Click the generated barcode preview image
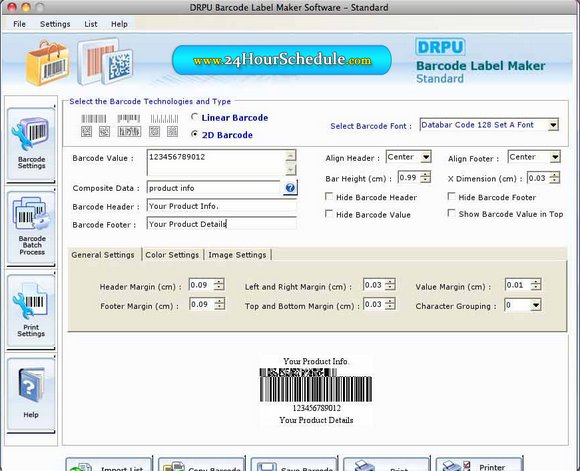The width and height of the screenshot is (580, 471). [316, 385]
